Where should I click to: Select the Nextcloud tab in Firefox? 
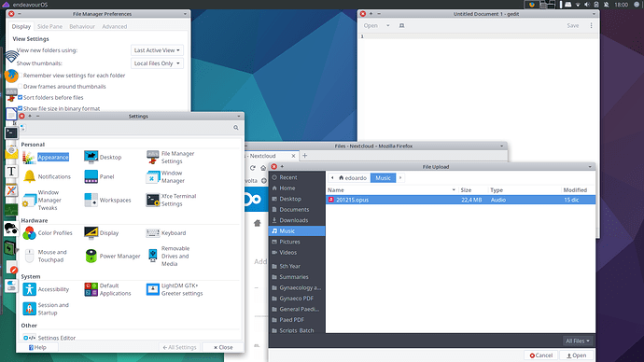coord(270,156)
